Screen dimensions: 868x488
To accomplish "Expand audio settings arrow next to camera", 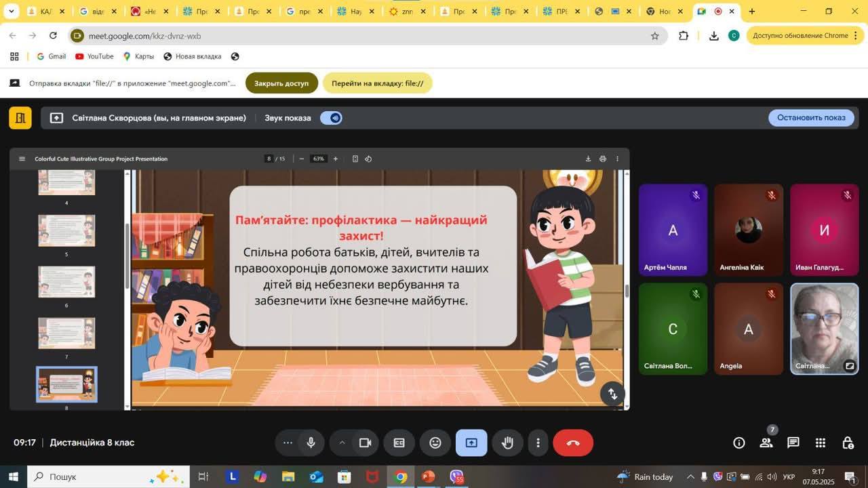I will pos(342,443).
